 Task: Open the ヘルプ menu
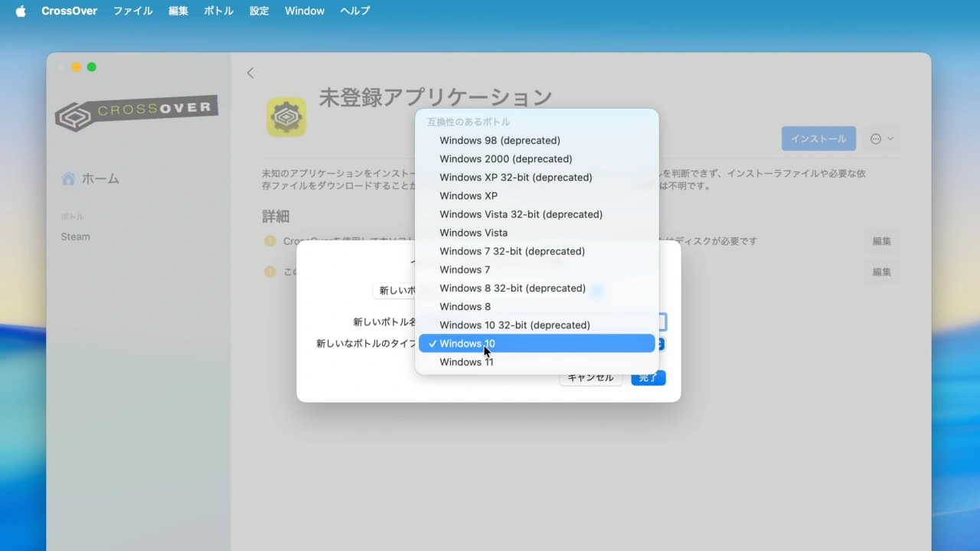pos(355,11)
